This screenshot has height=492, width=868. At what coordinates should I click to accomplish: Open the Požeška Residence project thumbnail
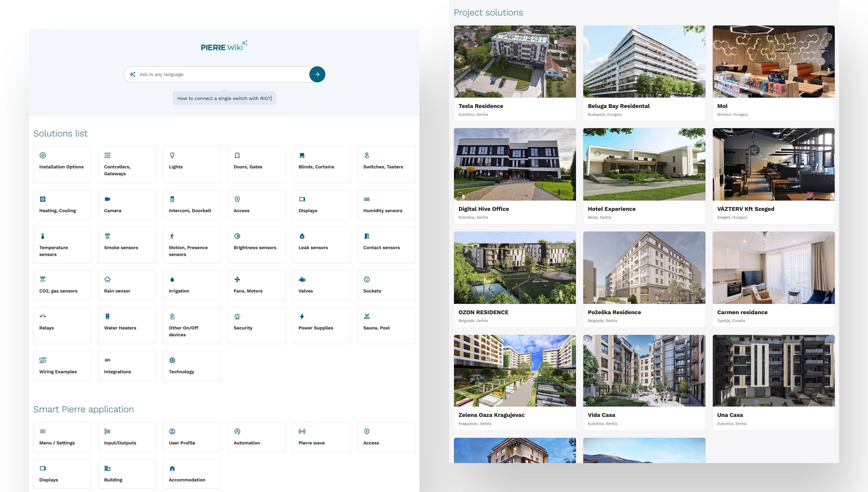(644, 268)
